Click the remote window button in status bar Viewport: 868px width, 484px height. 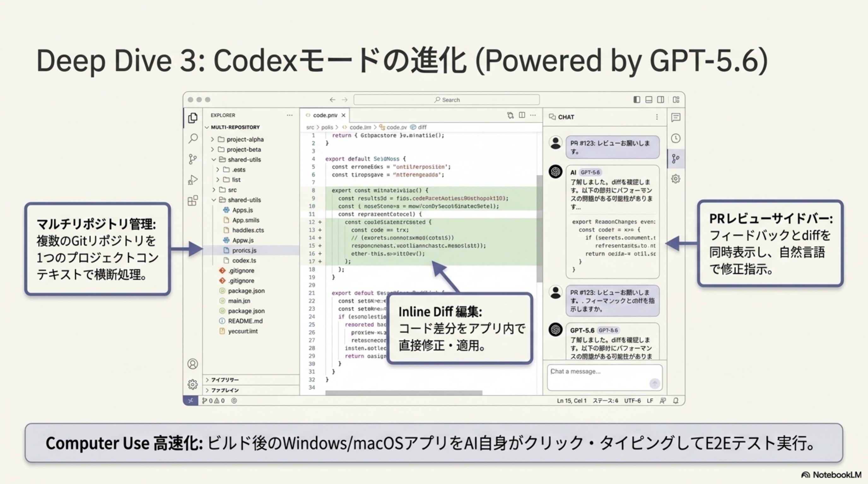[x=191, y=400]
